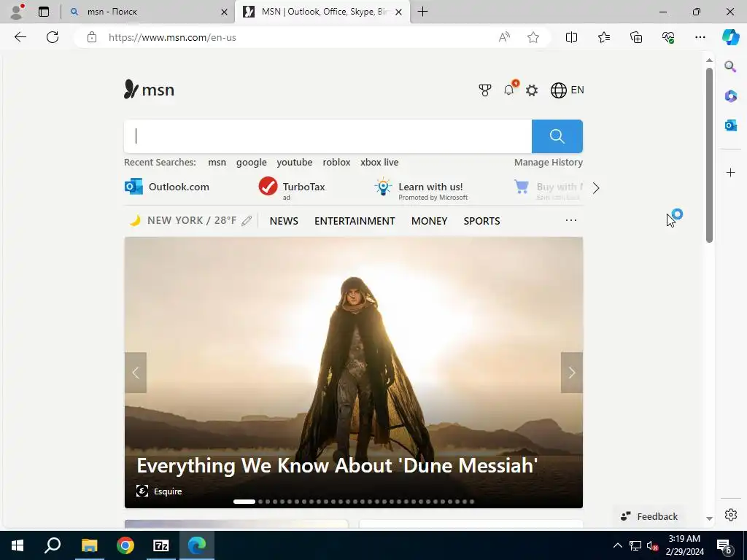Open Dune Messiah headline article

point(337,465)
